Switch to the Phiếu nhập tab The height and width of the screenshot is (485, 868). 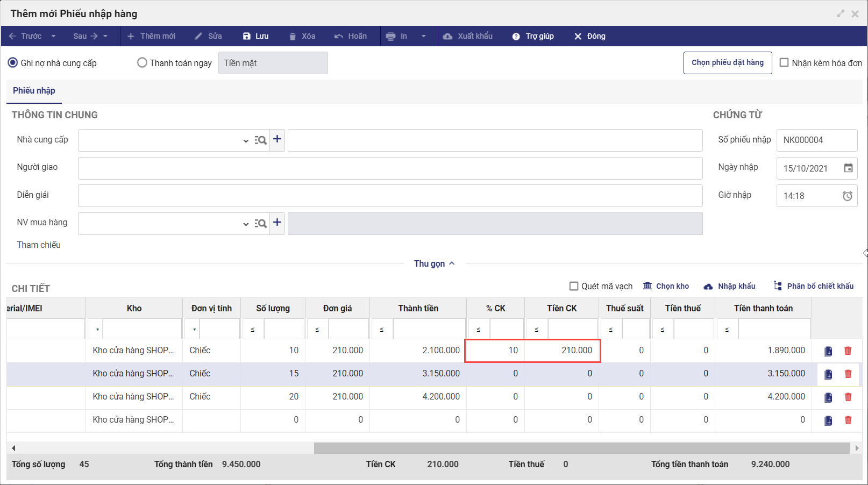34,91
